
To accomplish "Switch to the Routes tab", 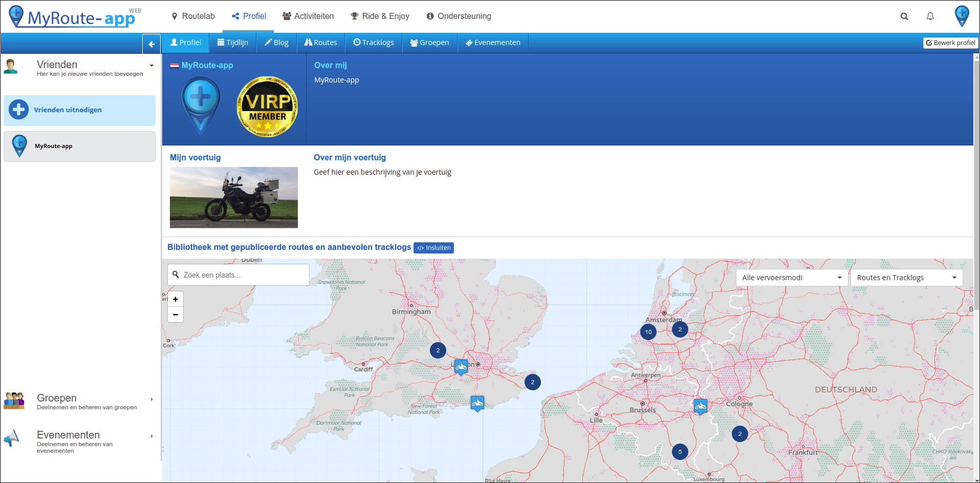I will click(321, 43).
